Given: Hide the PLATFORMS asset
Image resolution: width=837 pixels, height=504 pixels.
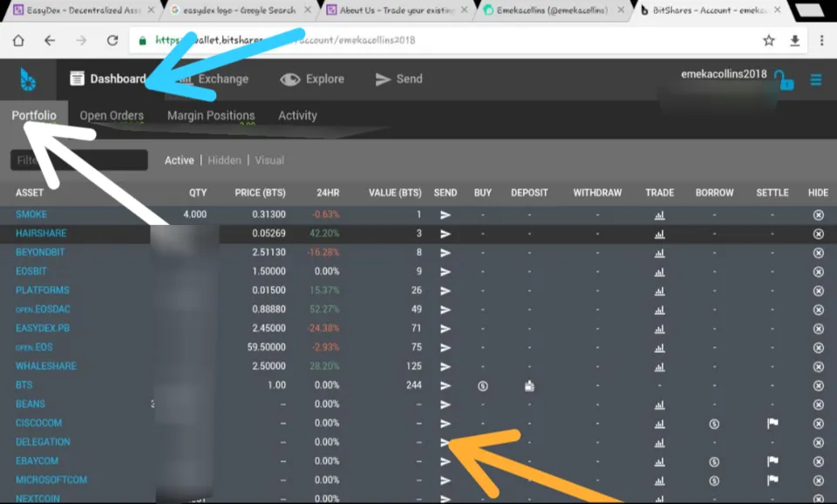Looking at the screenshot, I should [x=819, y=291].
